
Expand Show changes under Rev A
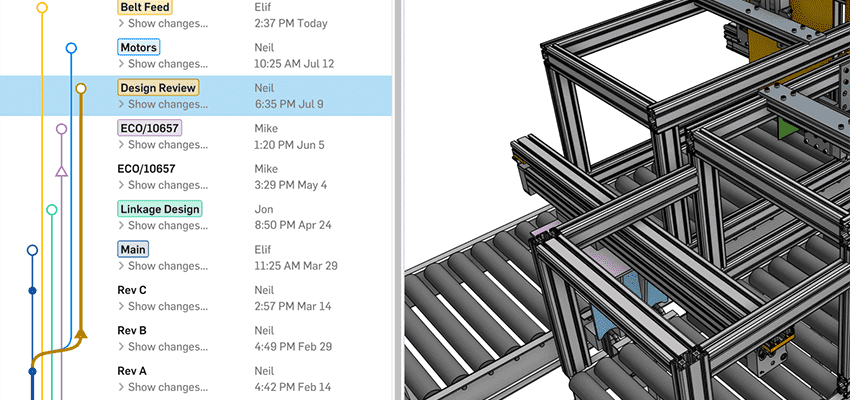click(163, 387)
